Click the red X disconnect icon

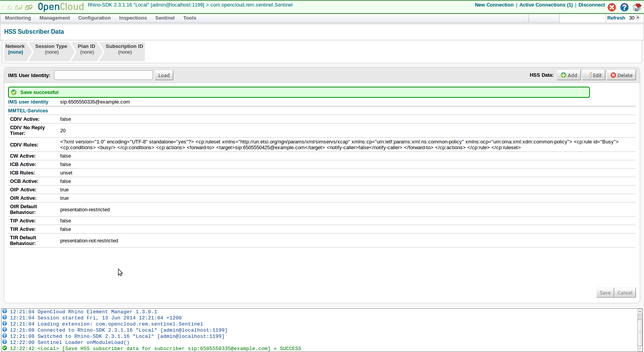click(x=612, y=7)
